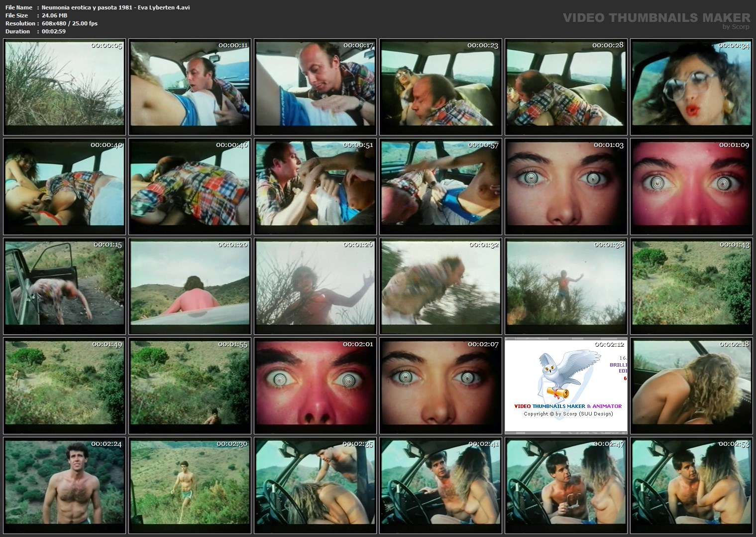This screenshot has width=756, height=537.
Task: Click the man portrait frame 00:02:24
Action: tap(64, 486)
